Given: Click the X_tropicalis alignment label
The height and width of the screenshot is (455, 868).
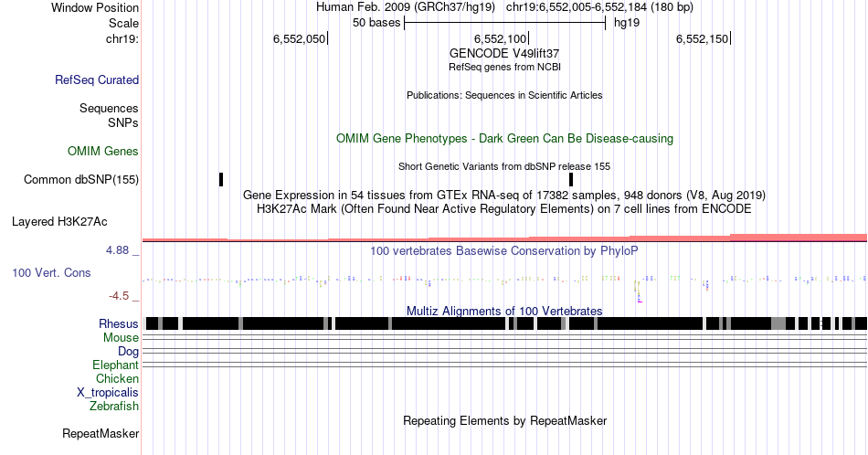Looking at the screenshot, I should coord(108,393).
